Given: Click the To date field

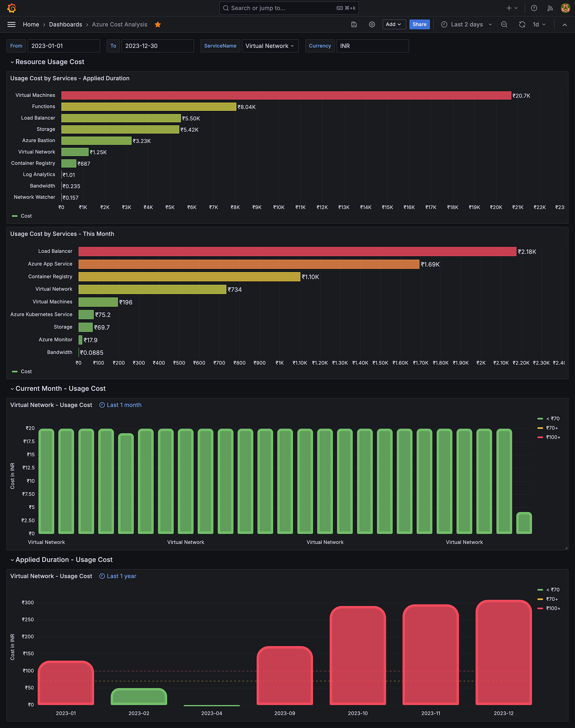Looking at the screenshot, I should coord(157,46).
